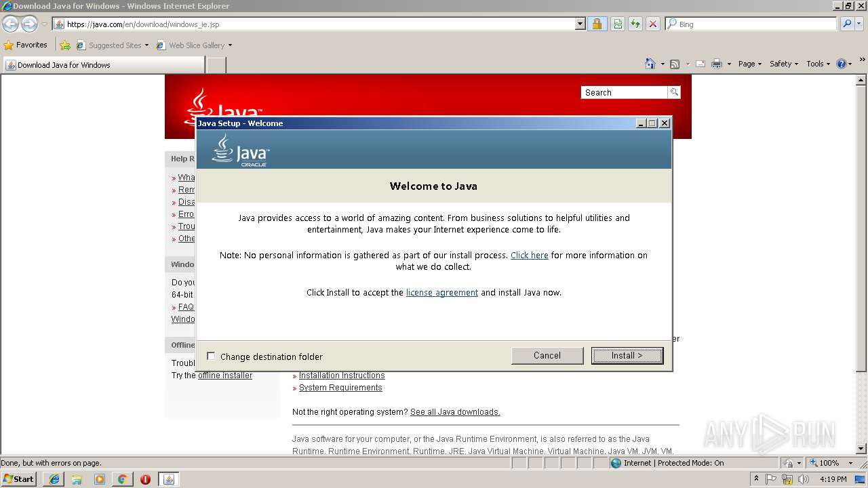Open the Page menu
This screenshot has height=488, width=868.
[750, 64]
